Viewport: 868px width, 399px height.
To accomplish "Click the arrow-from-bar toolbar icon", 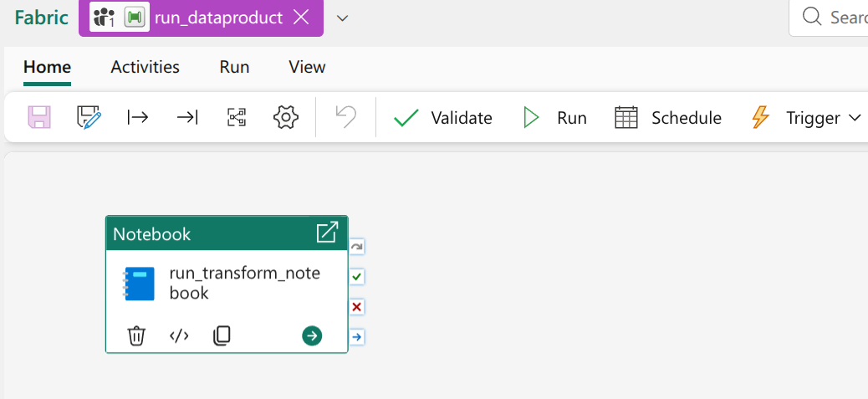I will pyautogui.click(x=138, y=117).
